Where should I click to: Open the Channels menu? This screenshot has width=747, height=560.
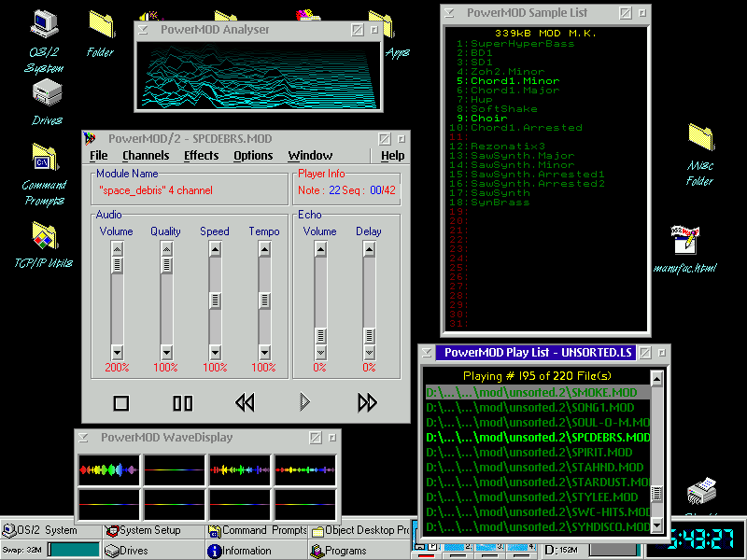146,156
